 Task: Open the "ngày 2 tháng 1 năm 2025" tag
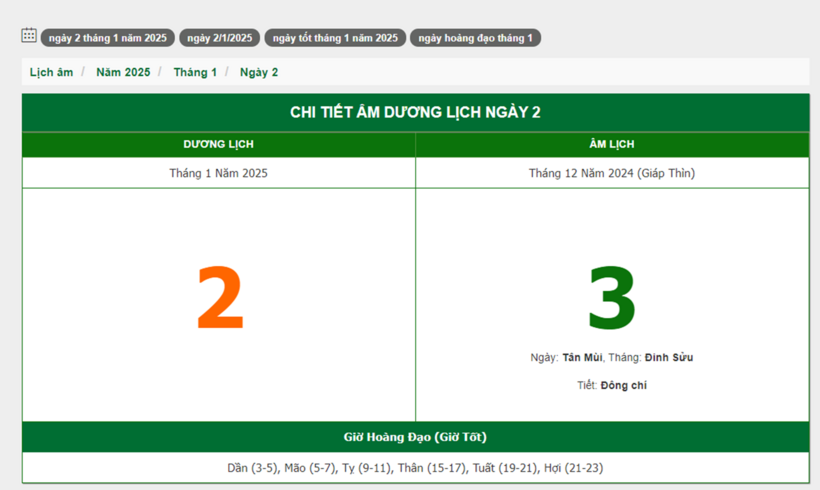pyautogui.click(x=108, y=38)
